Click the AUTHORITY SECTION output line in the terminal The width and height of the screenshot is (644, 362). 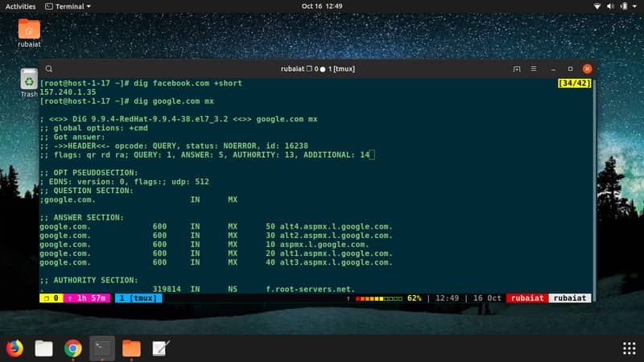pos(82,280)
